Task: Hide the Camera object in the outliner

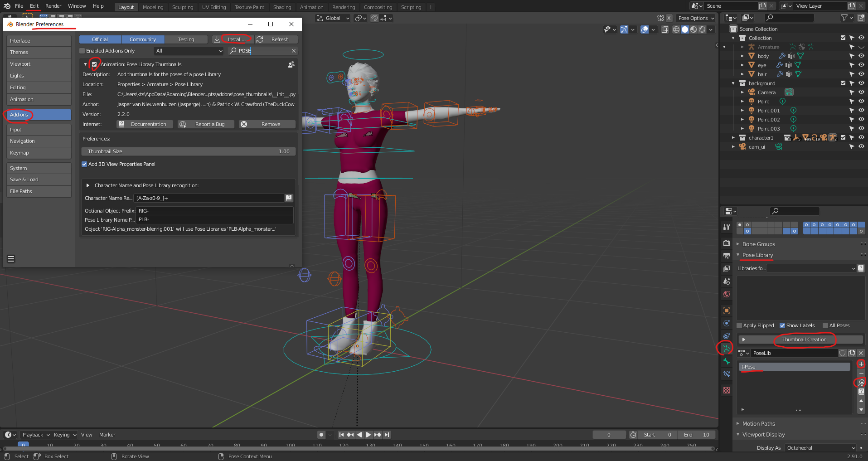Action: 861,92
